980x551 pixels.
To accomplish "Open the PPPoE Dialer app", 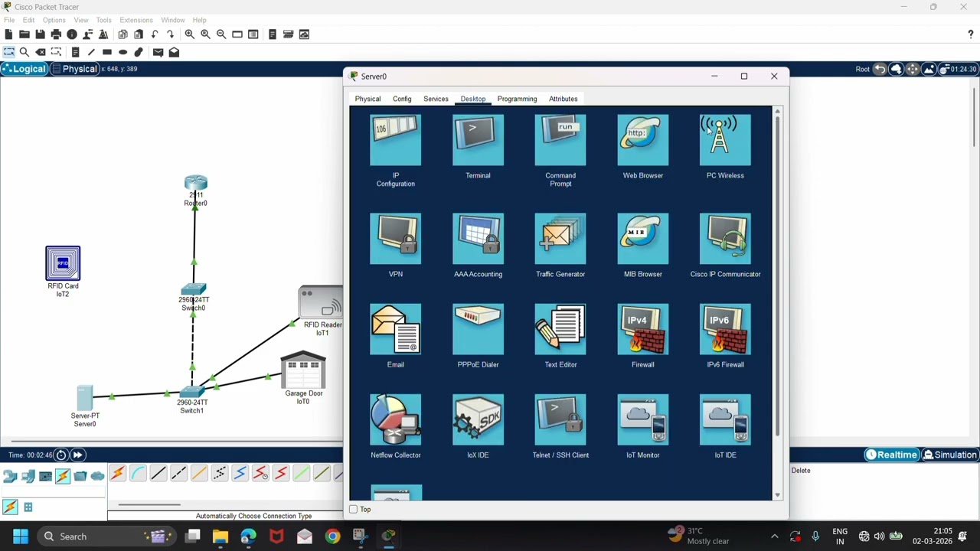I will (x=478, y=329).
